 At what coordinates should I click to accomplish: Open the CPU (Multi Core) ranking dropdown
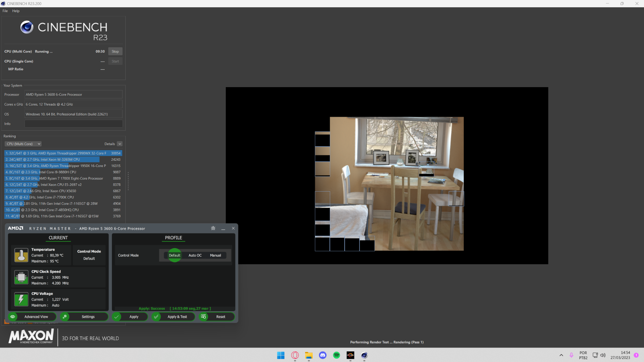pos(23,144)
